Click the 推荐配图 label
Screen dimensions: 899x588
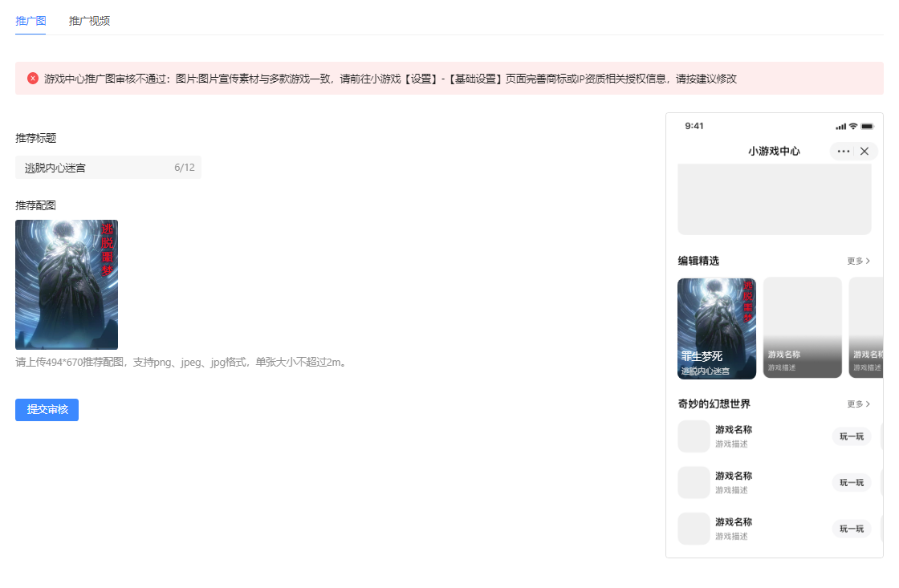click(35, 205)
